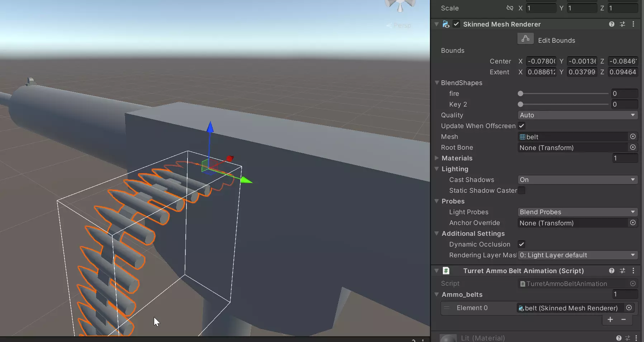This screenshot has width=644, height=342.
Task: Remove Ammo_belts element with minus button
Action: coord(624,319)
